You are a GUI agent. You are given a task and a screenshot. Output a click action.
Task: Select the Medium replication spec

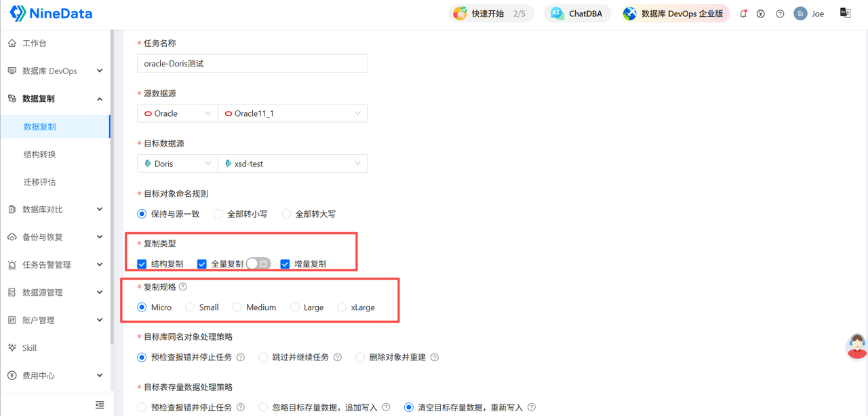237,307
